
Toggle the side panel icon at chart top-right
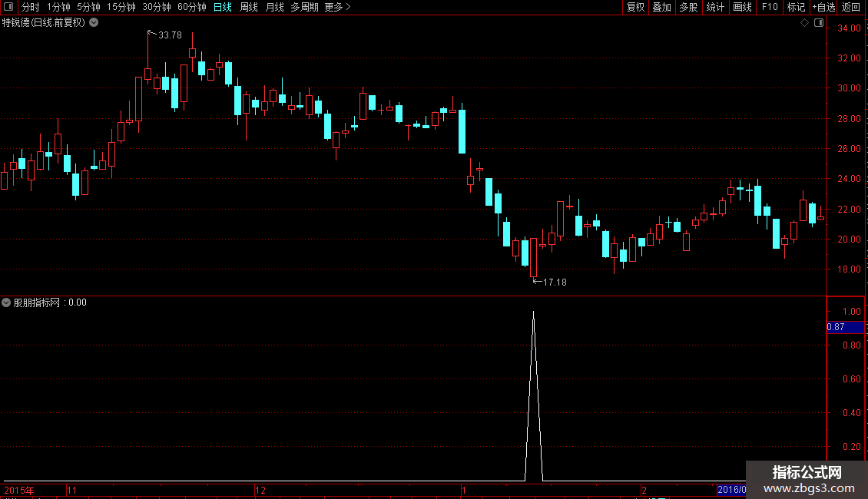819,23
